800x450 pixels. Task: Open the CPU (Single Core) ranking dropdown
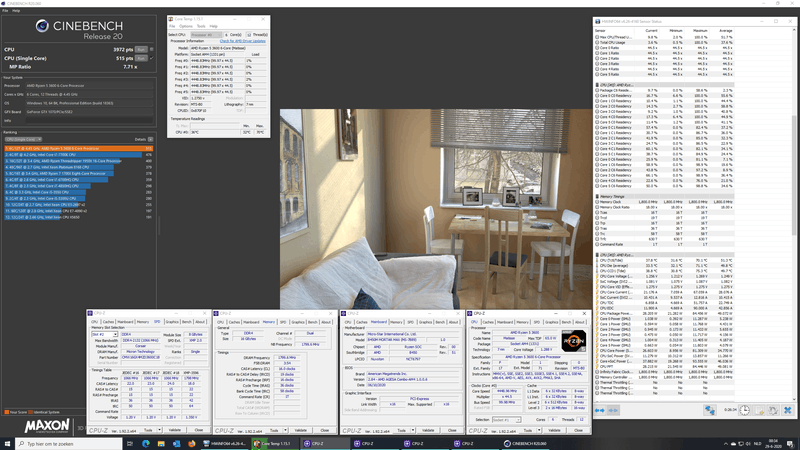[23, 139]
